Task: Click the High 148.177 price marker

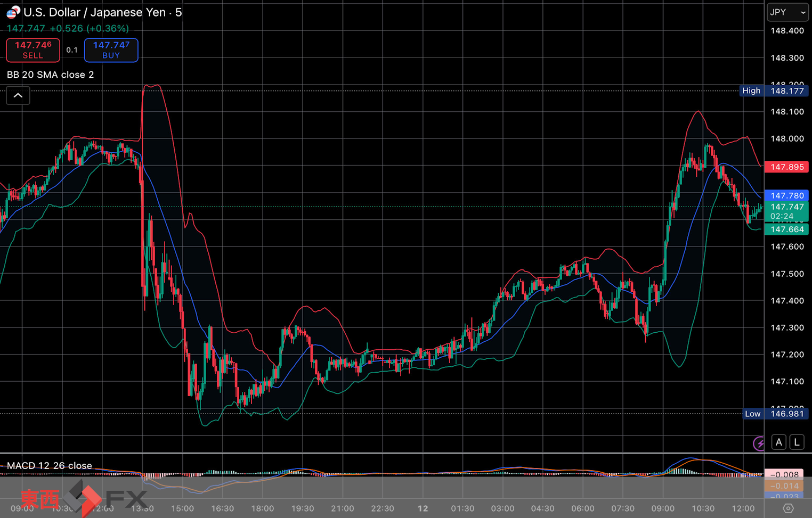Action: (x=774, y=91)
